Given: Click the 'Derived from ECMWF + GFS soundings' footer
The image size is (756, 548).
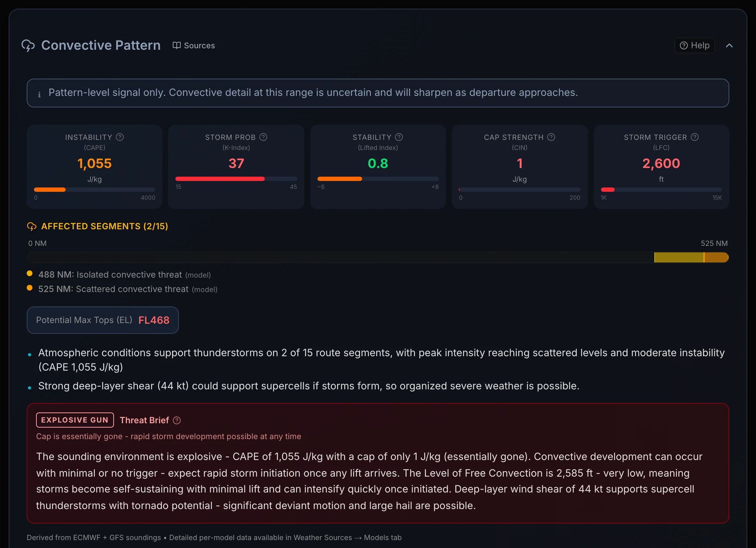Looking at the screenshot, I should pyautogui.click(x=214, y=538).
